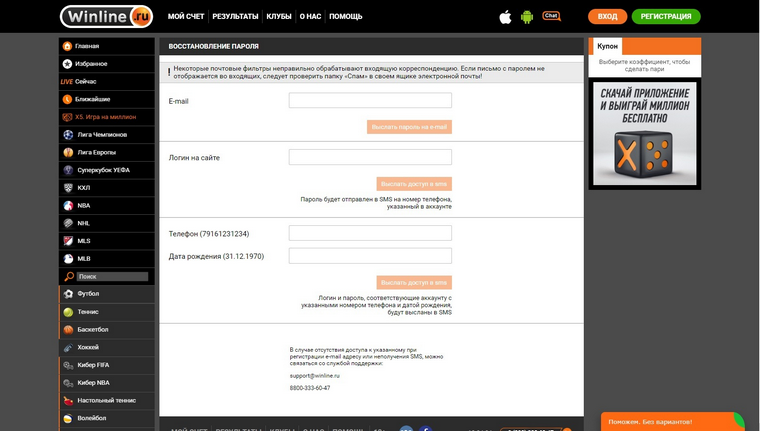Viewport: 760px width, 431px height.
Task: Click the Теннис ball icon
Action: (x=68, y=312)
